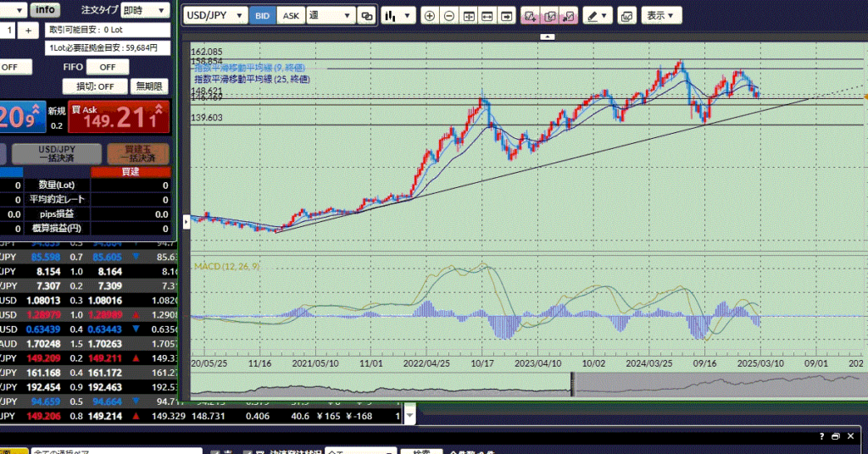This screenshot has width=868, height=454.
Task: Open the 表示 display menu
Action: point(660,16)
